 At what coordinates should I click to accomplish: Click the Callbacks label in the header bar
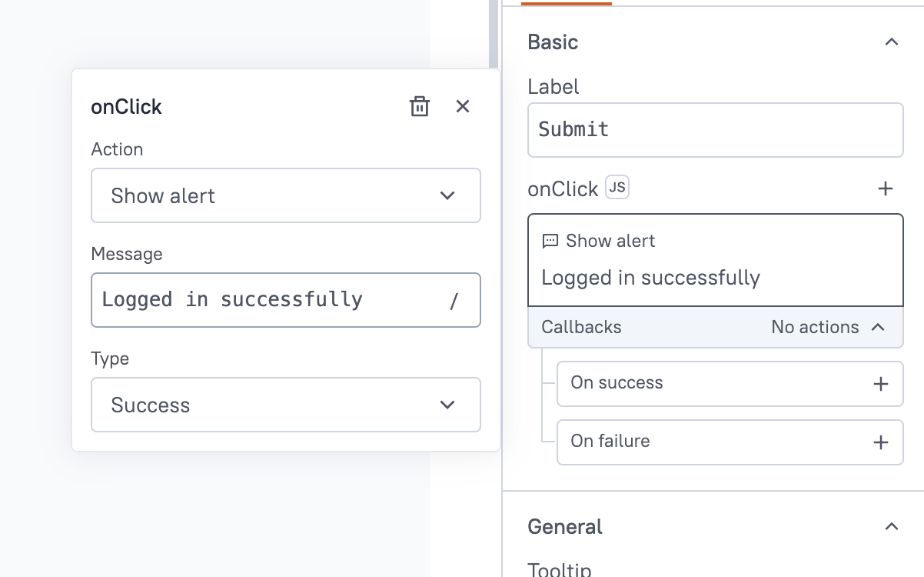(x=581, y=327)
